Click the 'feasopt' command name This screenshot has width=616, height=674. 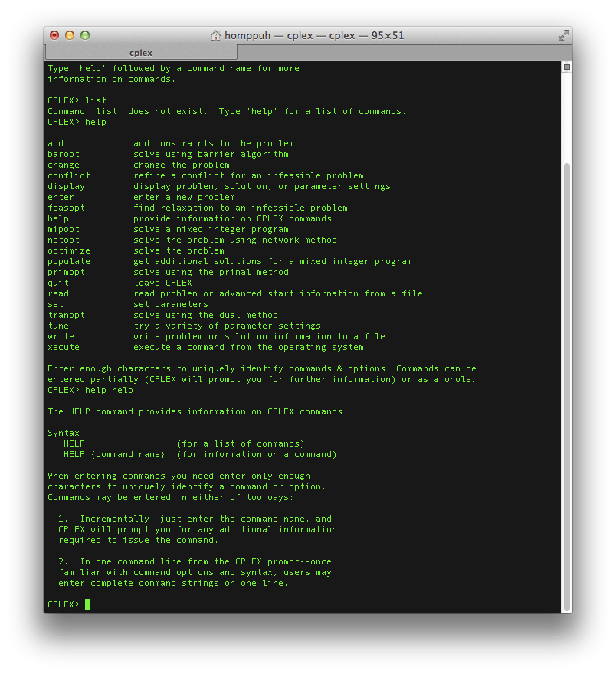pyautogui.click(x=66, y=208)
